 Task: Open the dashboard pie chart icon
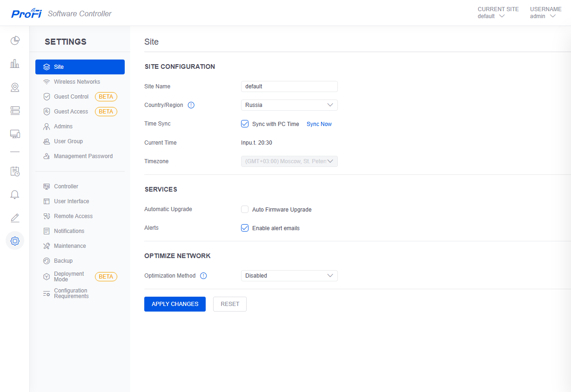tap(15, 40)
